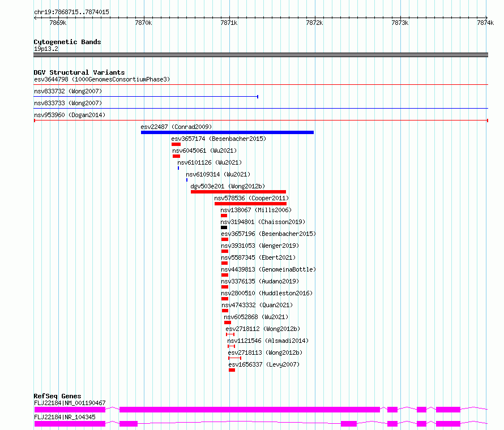
Task: Click nsv3376135 (Audano2019) label
Action: point(260,281)
